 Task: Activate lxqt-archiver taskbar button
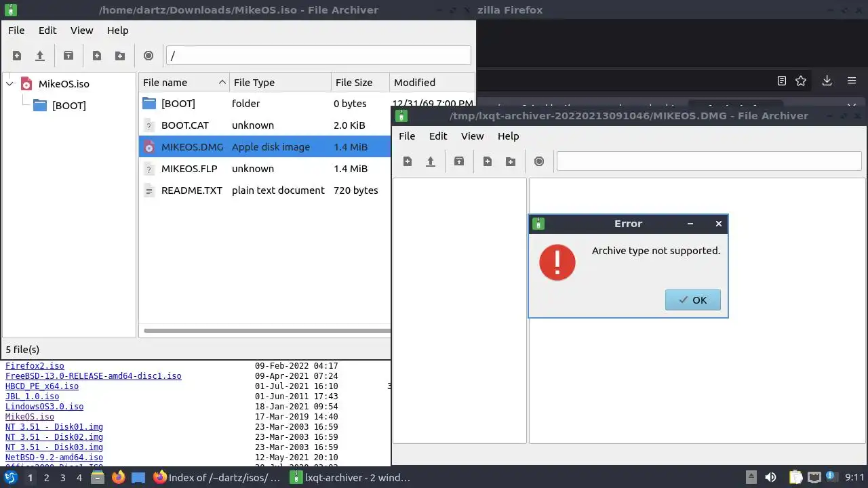click(351, 478)
